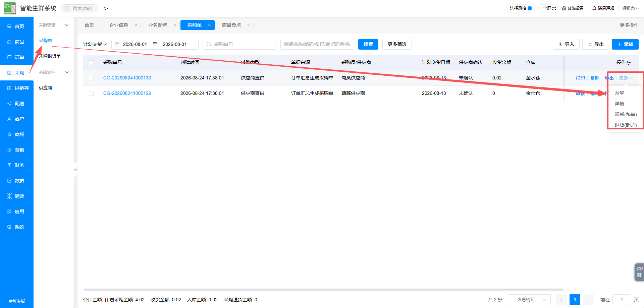
Task: Click the horizontal scrollbar under the table
Action: point(323,289)
